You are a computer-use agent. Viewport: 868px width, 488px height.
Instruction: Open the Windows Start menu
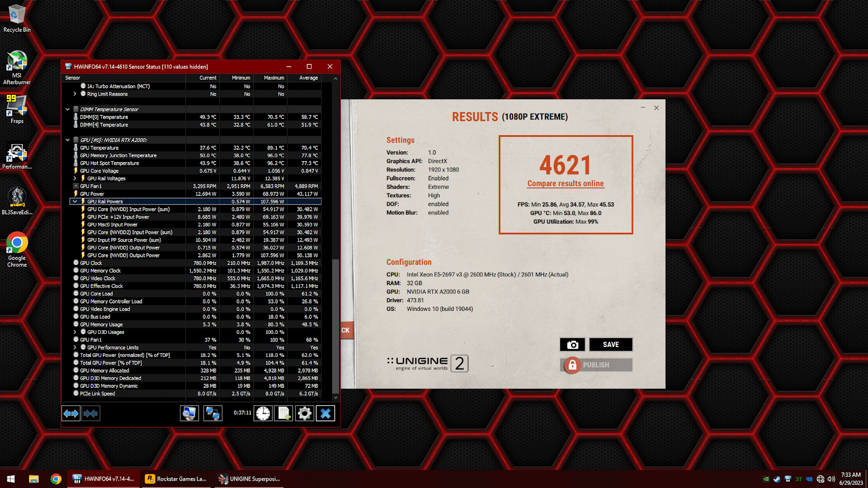pyautogui.click(x=10, y=479)
